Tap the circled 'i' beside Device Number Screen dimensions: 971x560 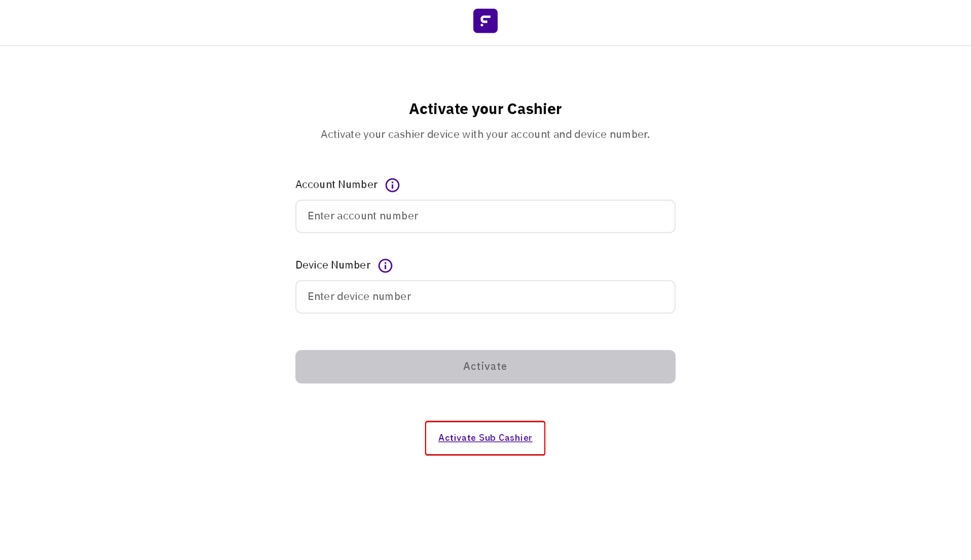coord(385,266)
